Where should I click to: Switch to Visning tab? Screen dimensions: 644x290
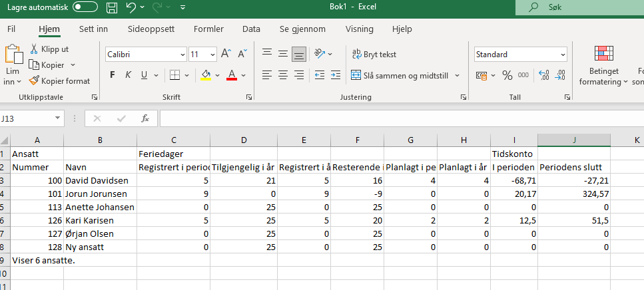pyautogui.click(x=360, y=29)
